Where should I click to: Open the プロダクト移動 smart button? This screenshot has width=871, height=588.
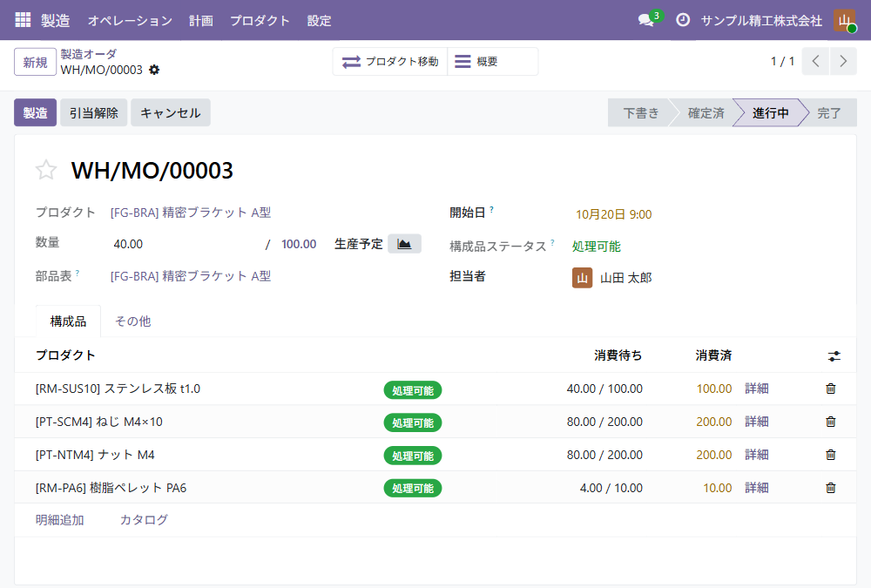[x=390, y=61]
